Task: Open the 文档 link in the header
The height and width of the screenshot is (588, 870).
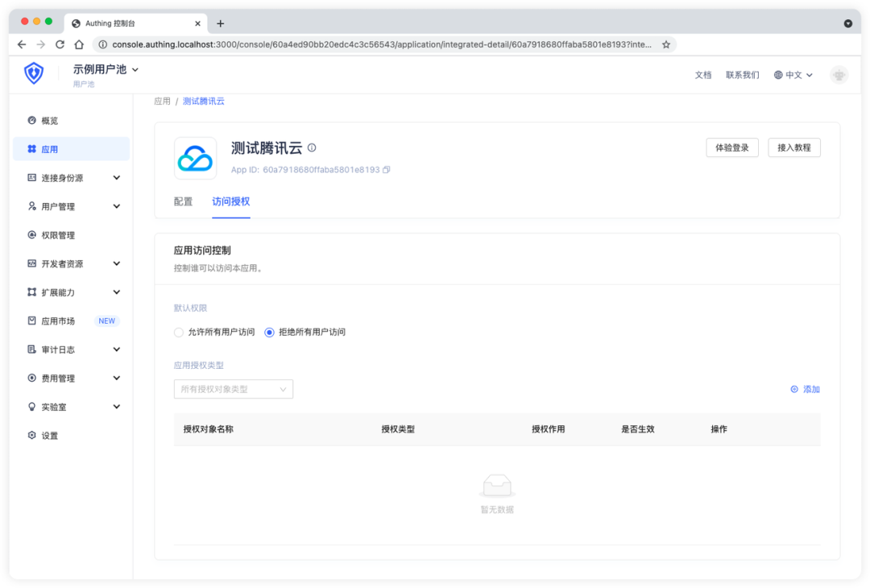Action: pos(703,75)
